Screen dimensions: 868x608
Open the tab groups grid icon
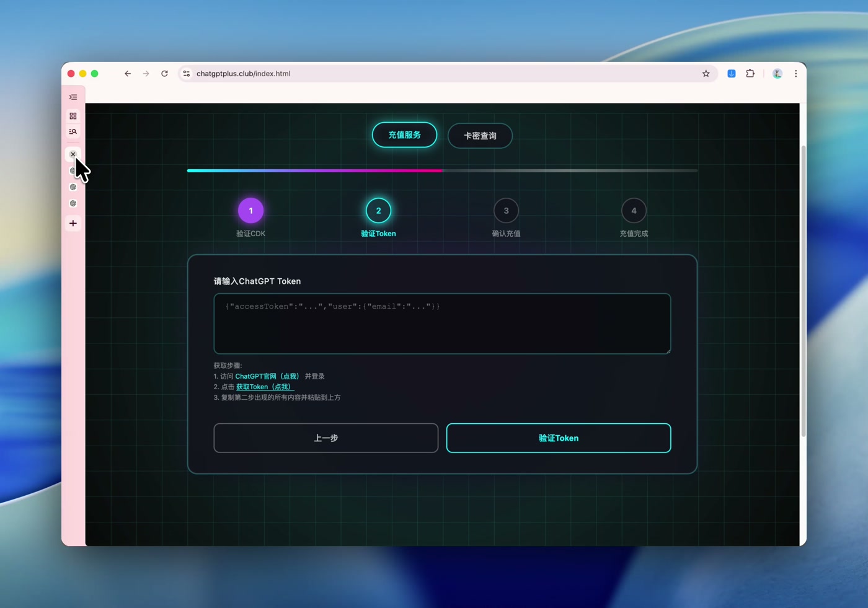coord(73,116)
